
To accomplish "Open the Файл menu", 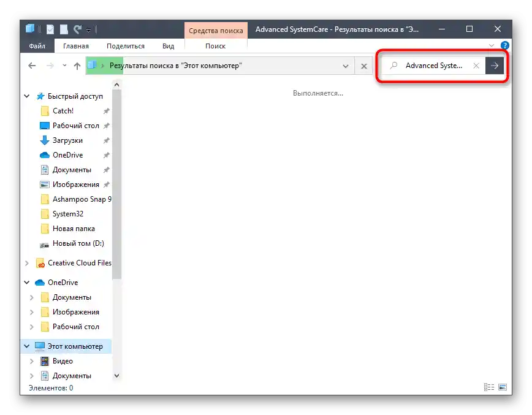I will (37, 46).
